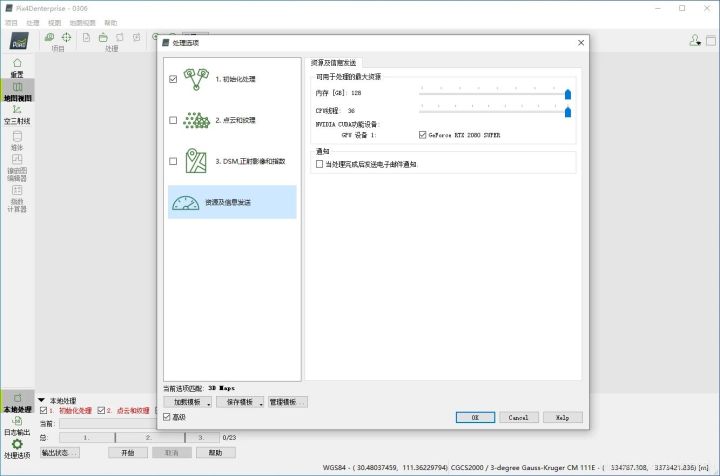Open the 项目 menu
The image size is (720, 476).
coord(11,22)
